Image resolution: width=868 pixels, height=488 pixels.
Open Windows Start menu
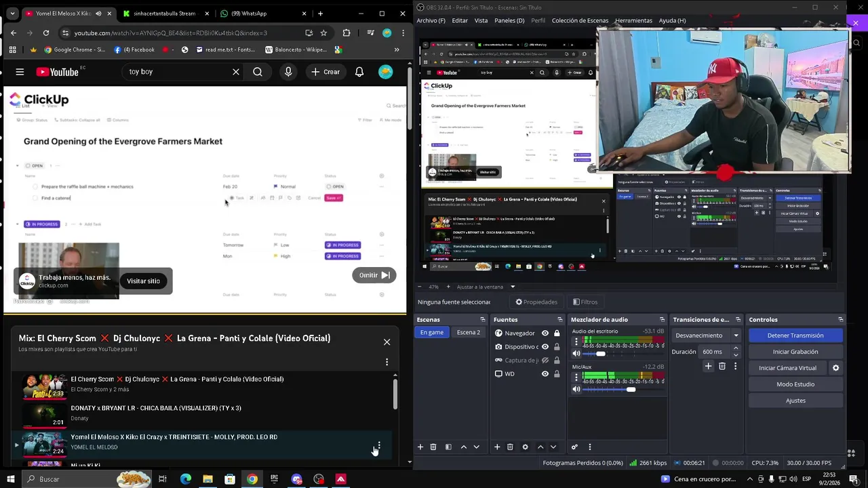coord(12,479)
